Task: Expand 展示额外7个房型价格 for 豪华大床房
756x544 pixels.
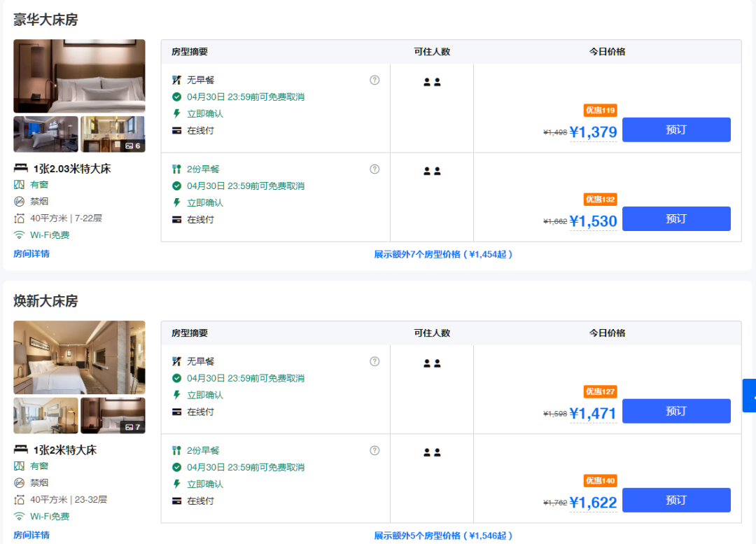Action: pos(444,254)
